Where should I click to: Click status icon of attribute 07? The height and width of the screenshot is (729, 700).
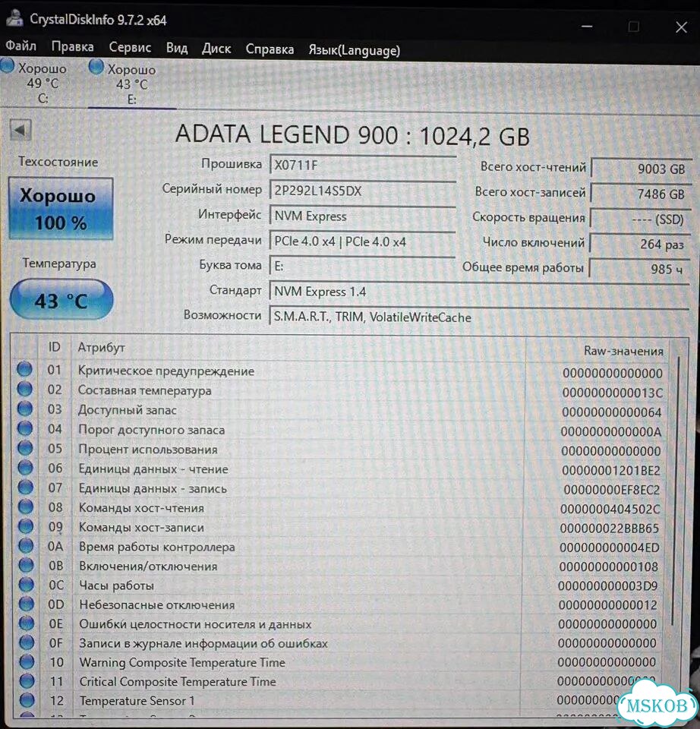(26, 488)
